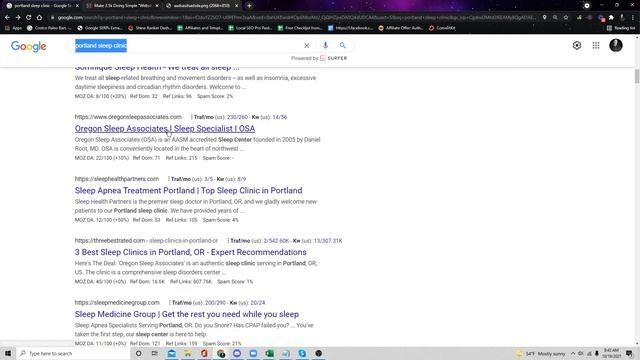Open Excel from the taskbar
The image size is (640, 360).
pos(269,353)
